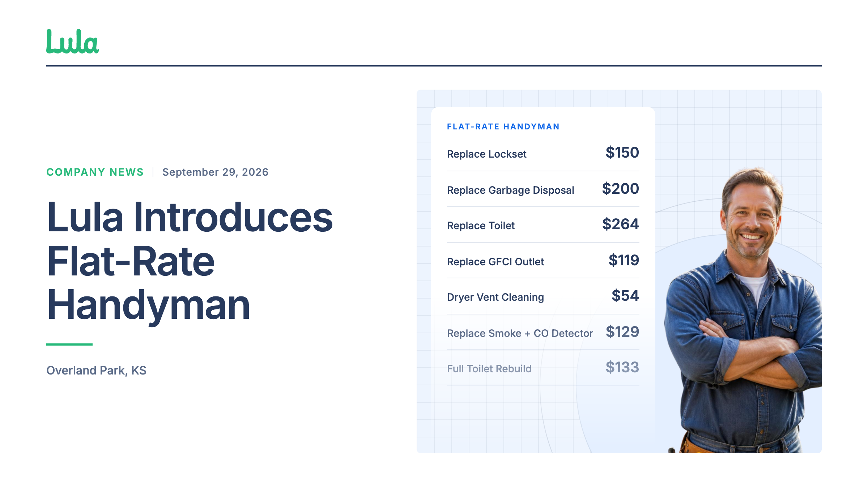Click the $54 price value

point(625,296)
